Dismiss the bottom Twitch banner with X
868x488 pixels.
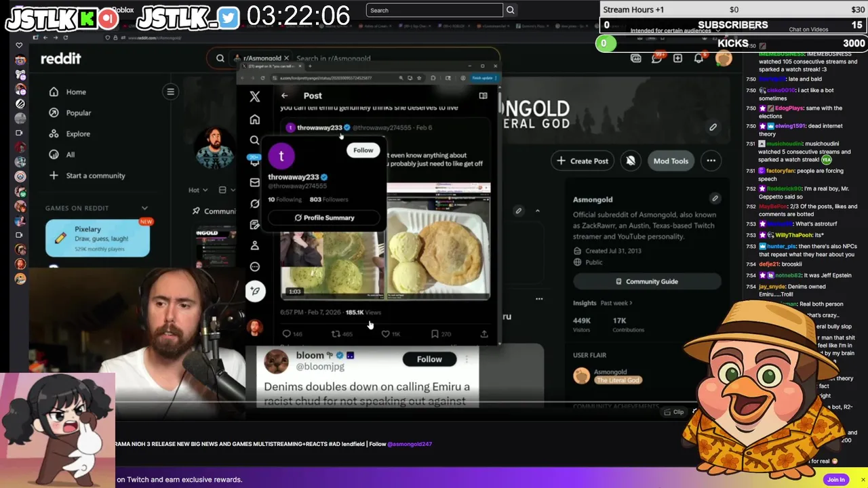(863, 480)
